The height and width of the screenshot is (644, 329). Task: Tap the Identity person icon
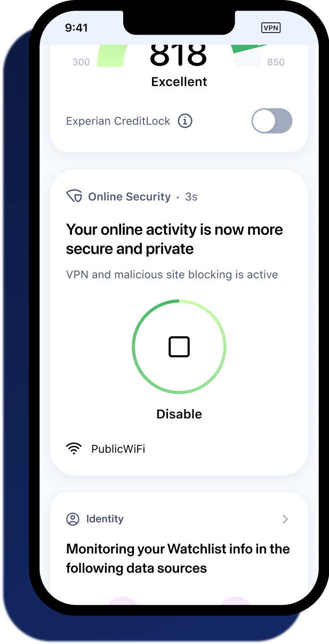73,519
